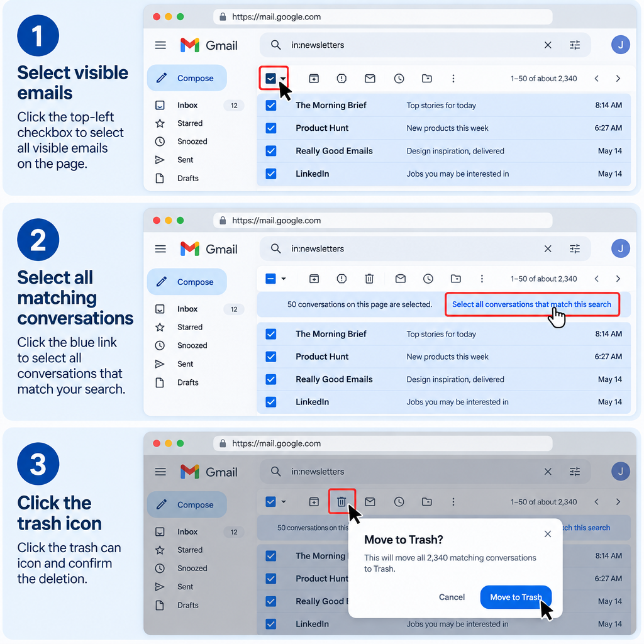Uncheck the Product Hunt email in step 1

[x=270, y=128]
